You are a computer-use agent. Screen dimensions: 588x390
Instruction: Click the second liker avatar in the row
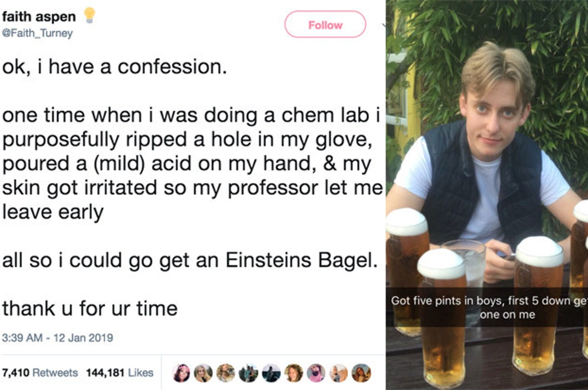click(x=203, y=373)
